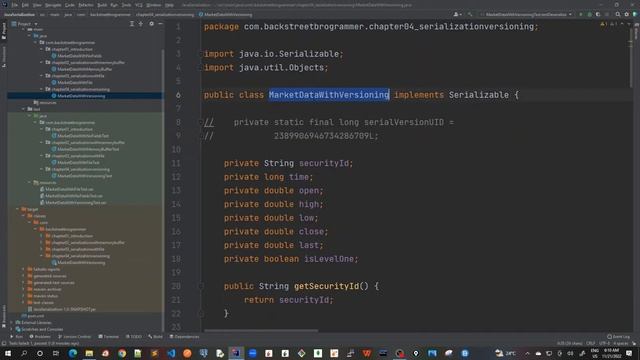
Task: Open Microsoft Edge from taskbar
Action: coord(73,353)
